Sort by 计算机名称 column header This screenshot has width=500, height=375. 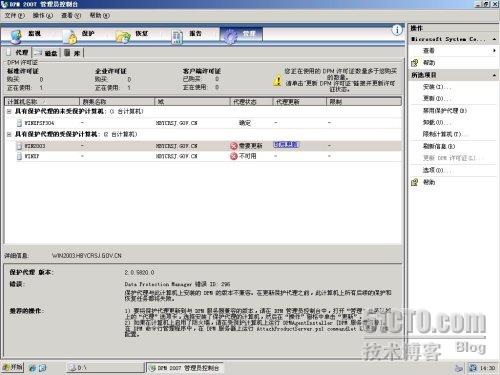(42, 101)
